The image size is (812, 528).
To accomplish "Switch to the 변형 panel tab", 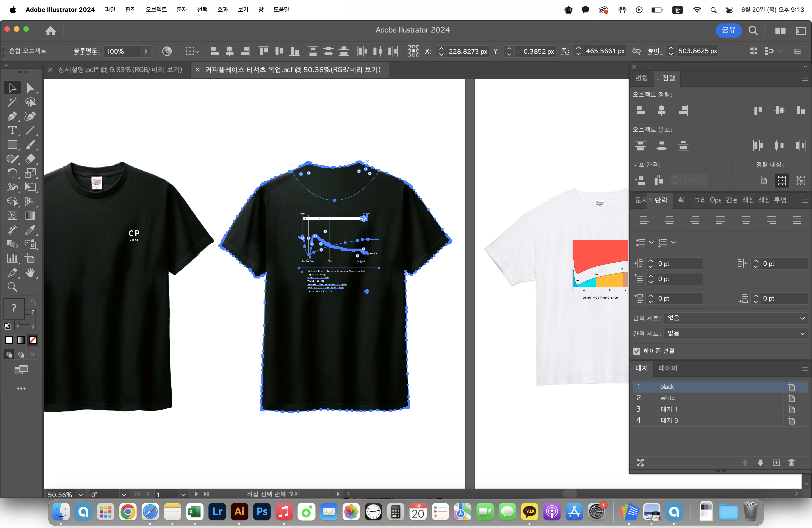I will [x=642, y=78].
